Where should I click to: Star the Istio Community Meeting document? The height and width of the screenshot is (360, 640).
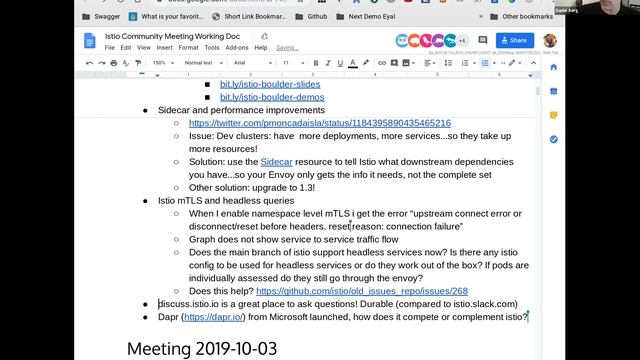[x=253, y=36]
